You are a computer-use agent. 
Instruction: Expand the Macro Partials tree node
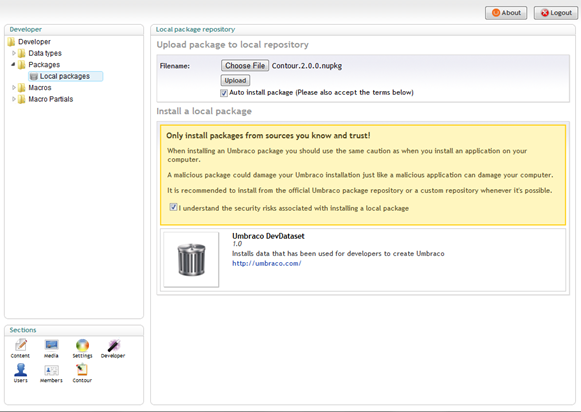(x=14, y=99)
